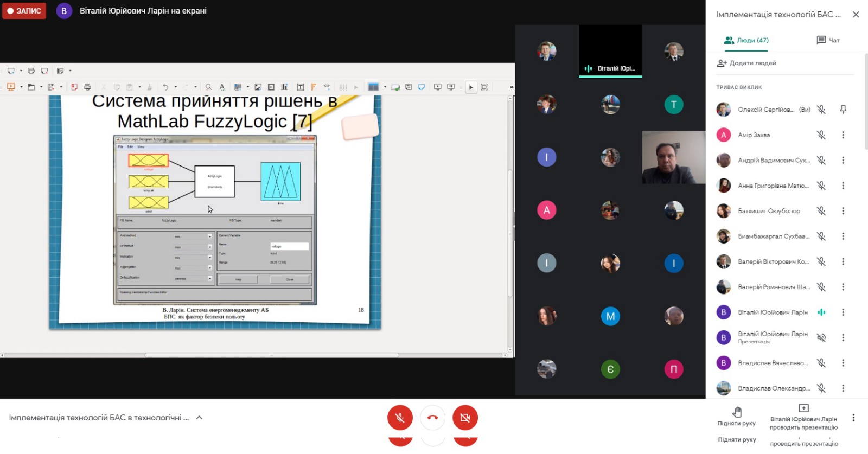Click the Start from Current Slide icon

coord(451,87)
